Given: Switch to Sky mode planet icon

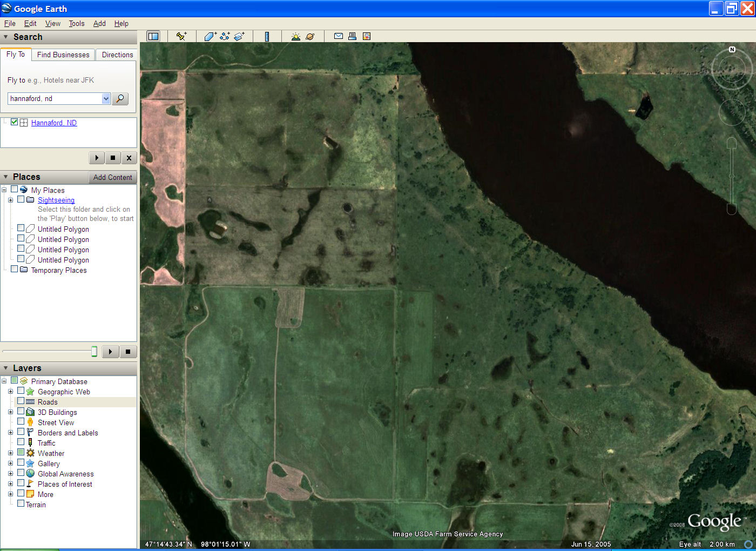Looking at the screenshot, I should point(310,36).
